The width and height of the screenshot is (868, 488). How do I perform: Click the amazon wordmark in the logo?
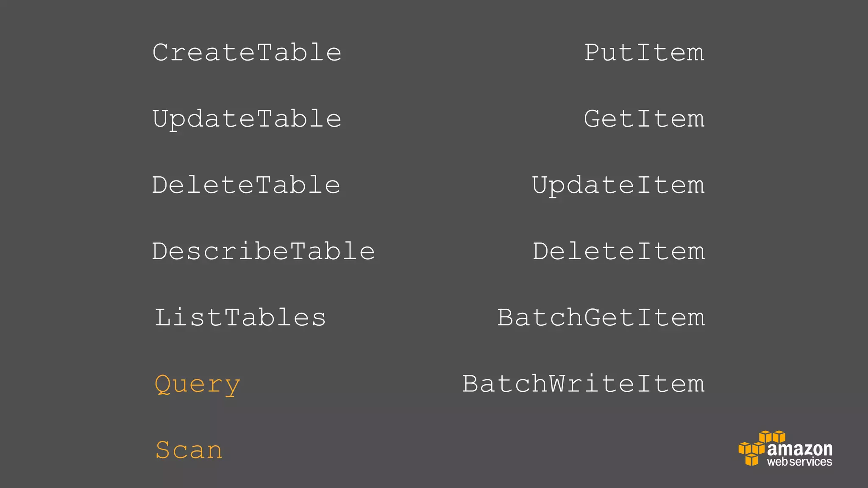[800, 449]
